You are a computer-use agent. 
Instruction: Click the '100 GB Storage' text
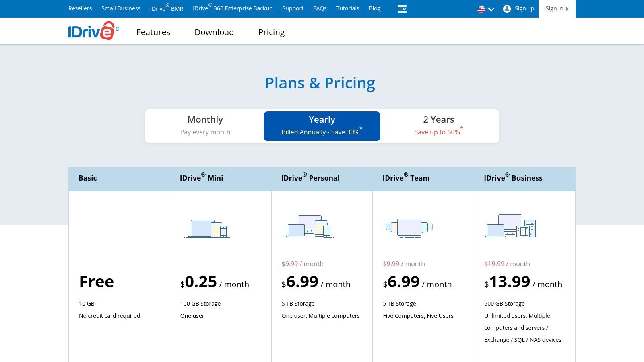[x=200, y=304]
